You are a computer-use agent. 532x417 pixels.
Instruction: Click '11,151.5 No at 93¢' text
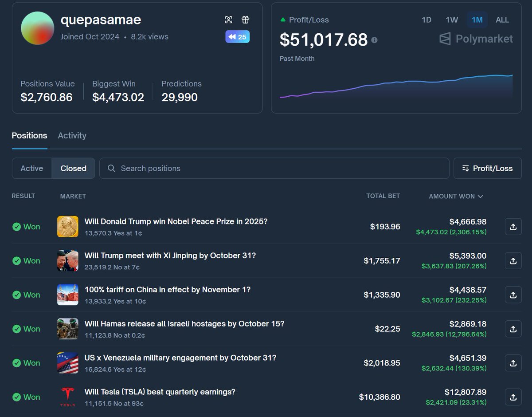(114, 403)
